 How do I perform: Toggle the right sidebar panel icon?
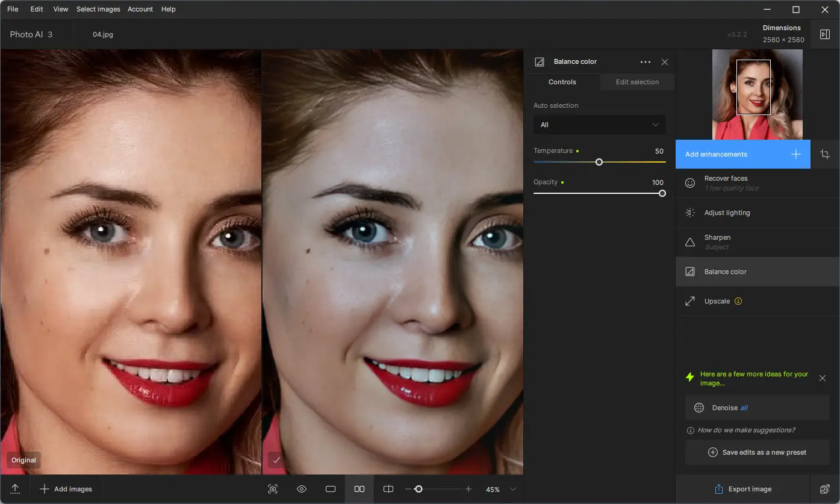click(825, 34)
